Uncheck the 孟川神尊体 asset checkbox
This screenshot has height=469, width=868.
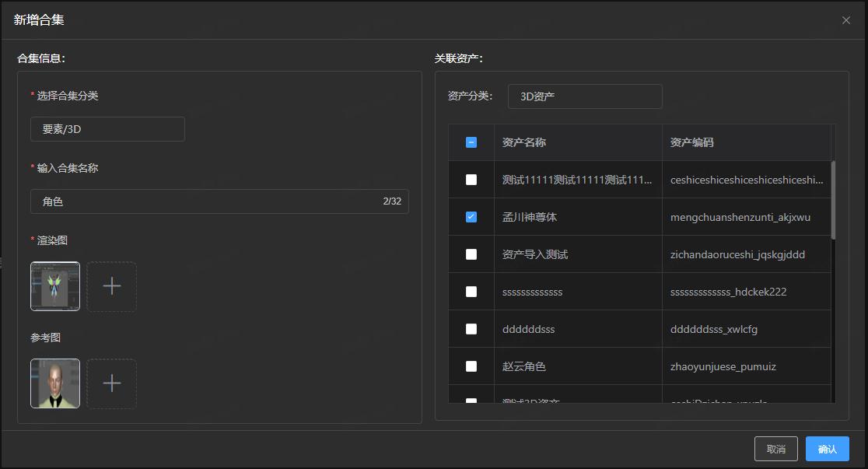471,217
